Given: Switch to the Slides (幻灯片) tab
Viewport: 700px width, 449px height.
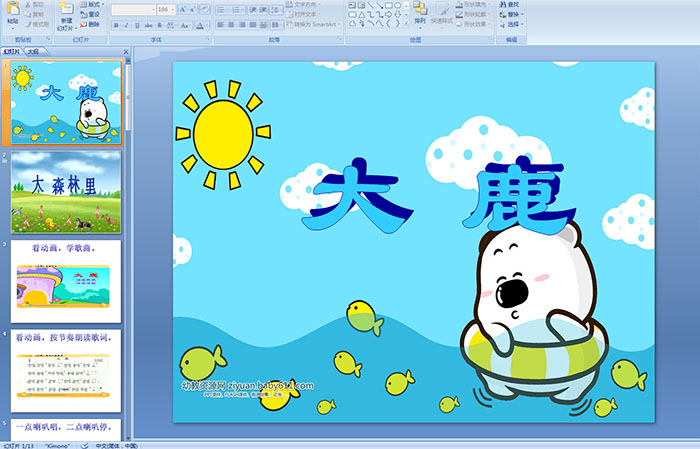Looking at the screenshot, I should coord(11,51).
